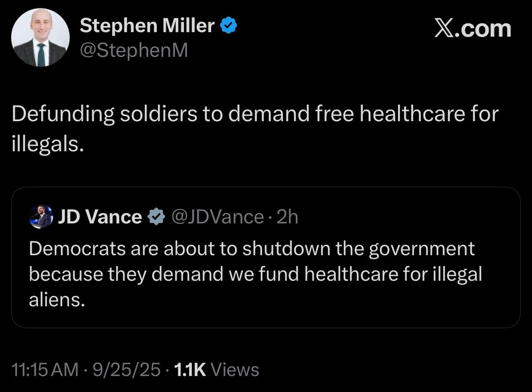Open JD Vance's small avatar in the quote
The width and height of the screenshot is (532, 392).
[41, 217]
